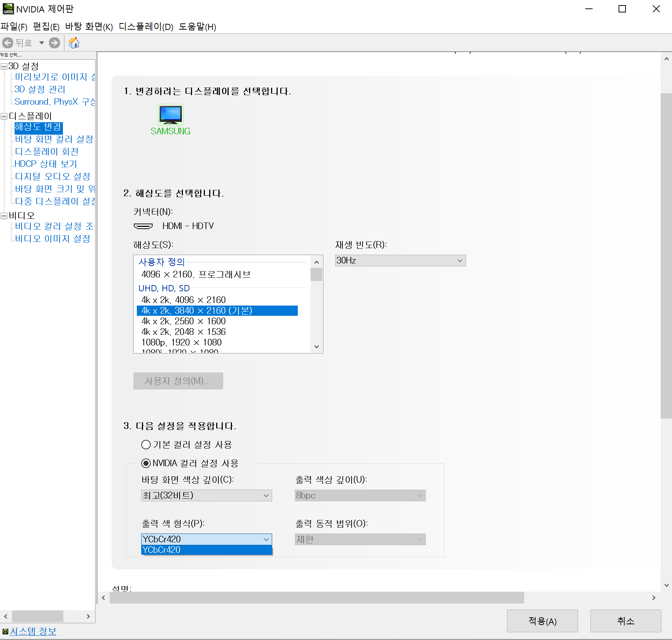672x640 pixels.
Task: Click the main panel horizontal scrollbar thumb
Action: pyautogui.click(x=317, y=598)
